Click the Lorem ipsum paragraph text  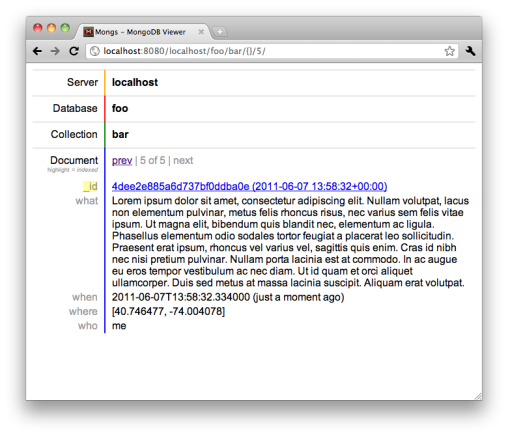290,242
